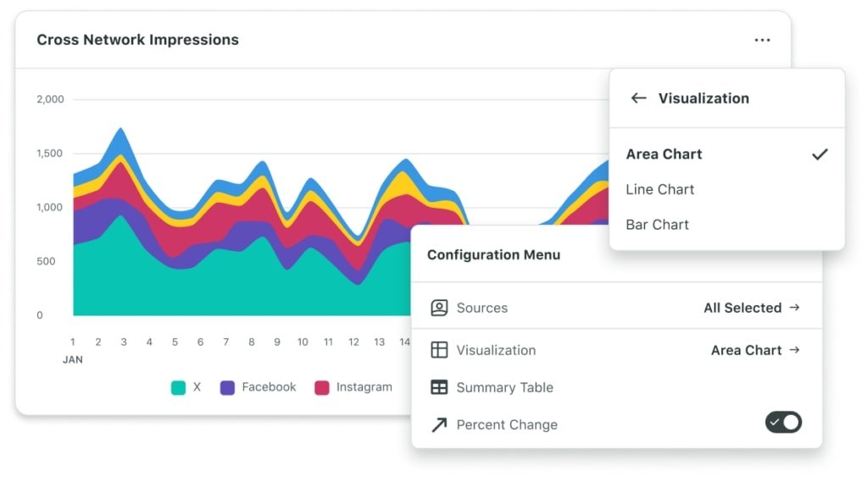Select Line Chart from visualization list
868x486 pixels.
click(x=659, y=190)
